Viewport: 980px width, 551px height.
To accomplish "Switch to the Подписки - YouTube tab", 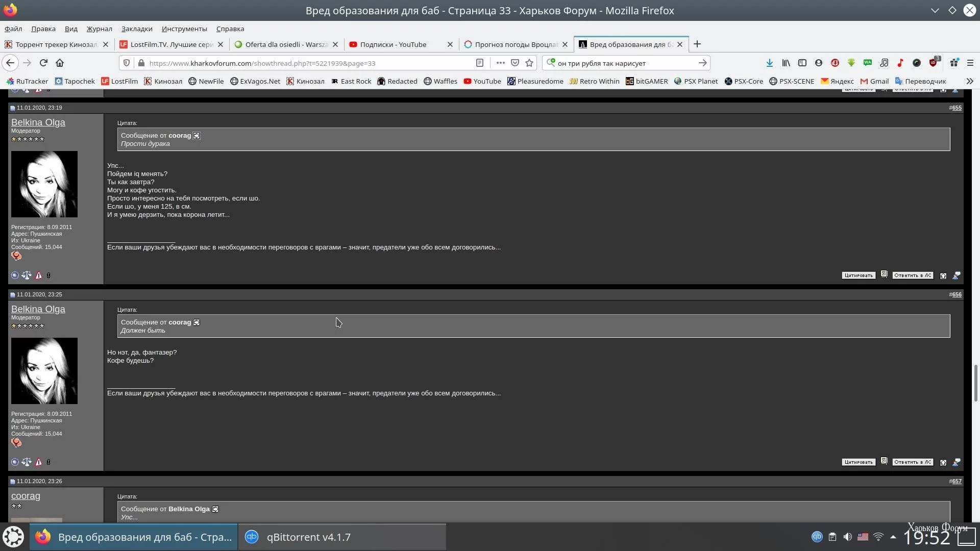I will coord(393,44).
